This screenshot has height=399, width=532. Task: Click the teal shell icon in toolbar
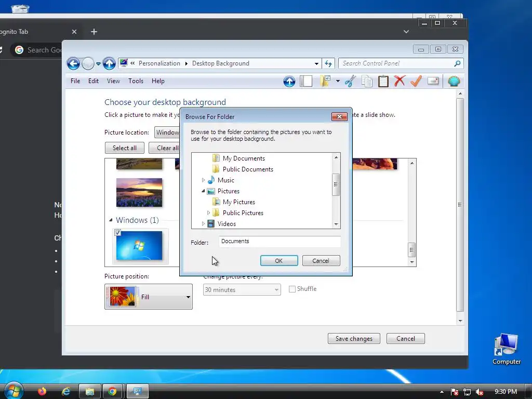click(x=454, y=81)
